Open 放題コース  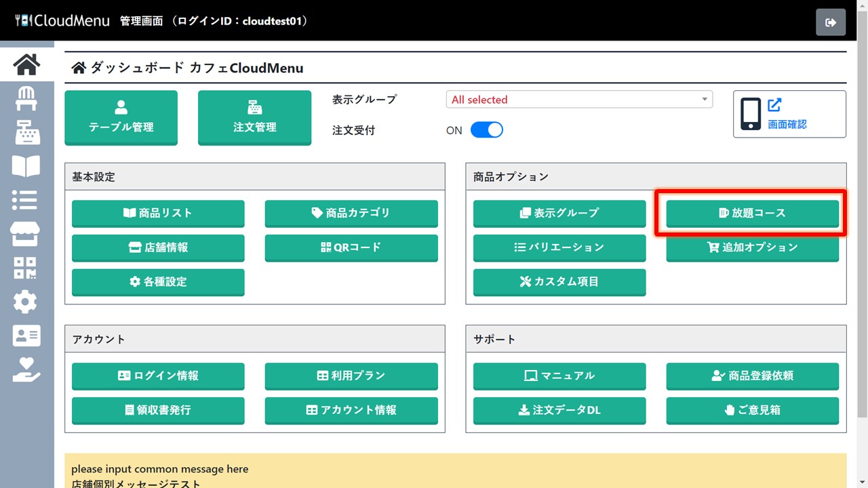point(753,213)
